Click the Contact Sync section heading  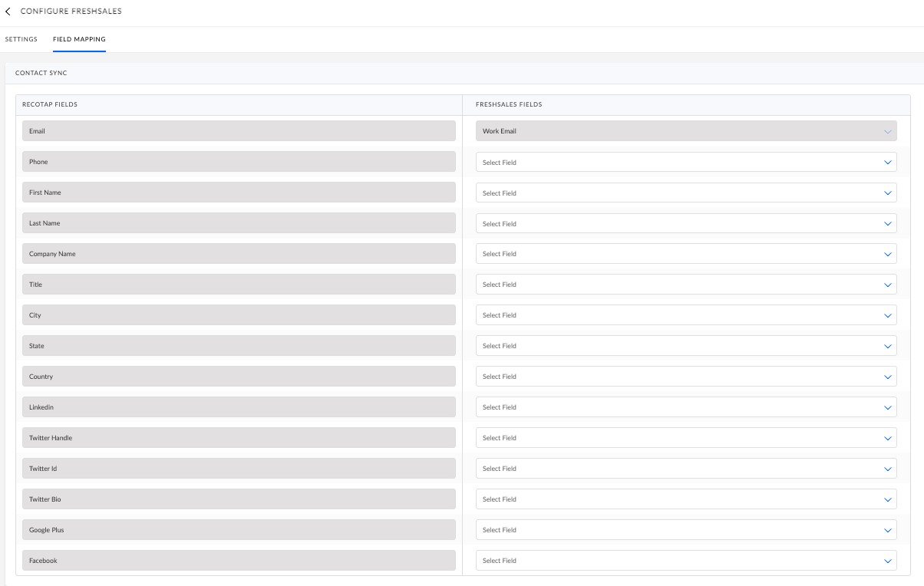tap(41, 73)
